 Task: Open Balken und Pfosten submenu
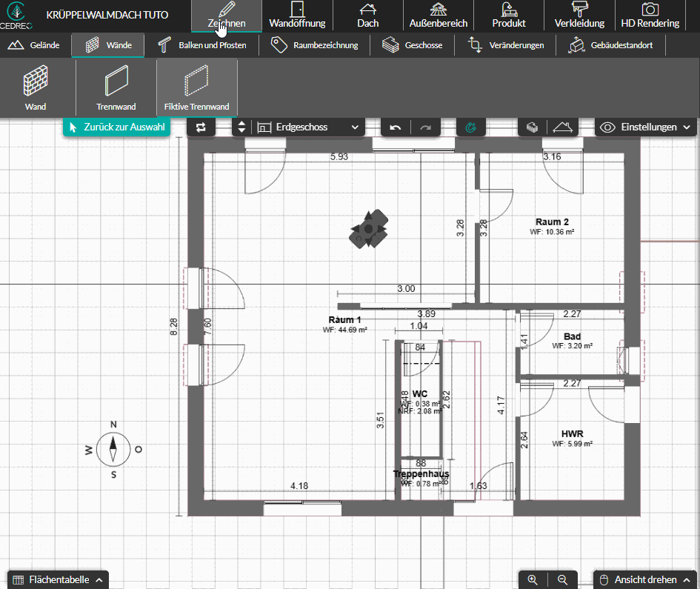pos(201,45)
